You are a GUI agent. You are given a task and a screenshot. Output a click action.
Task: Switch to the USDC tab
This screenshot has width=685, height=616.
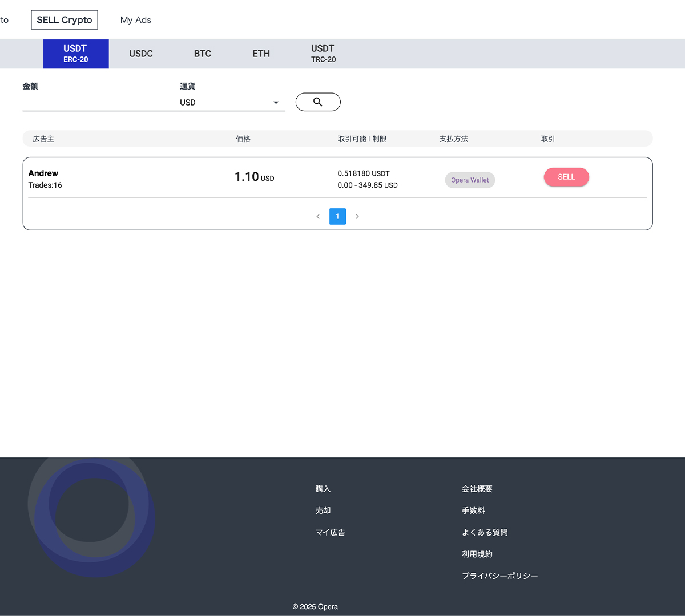point(141,54)
